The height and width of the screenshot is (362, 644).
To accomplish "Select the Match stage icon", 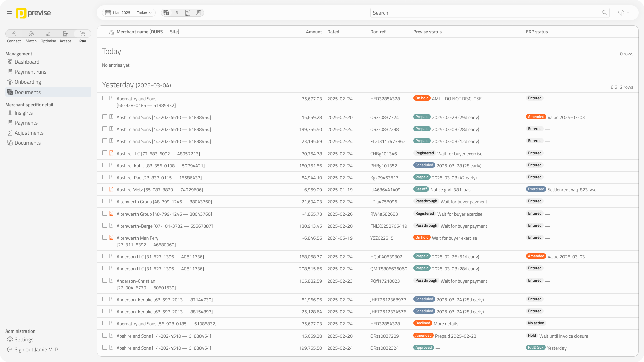I will coord(31,34).
